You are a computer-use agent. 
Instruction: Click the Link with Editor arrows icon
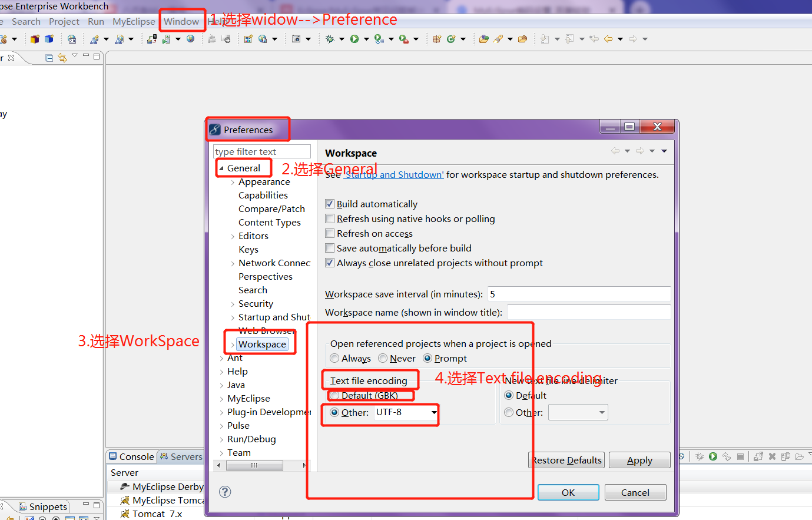62,58
